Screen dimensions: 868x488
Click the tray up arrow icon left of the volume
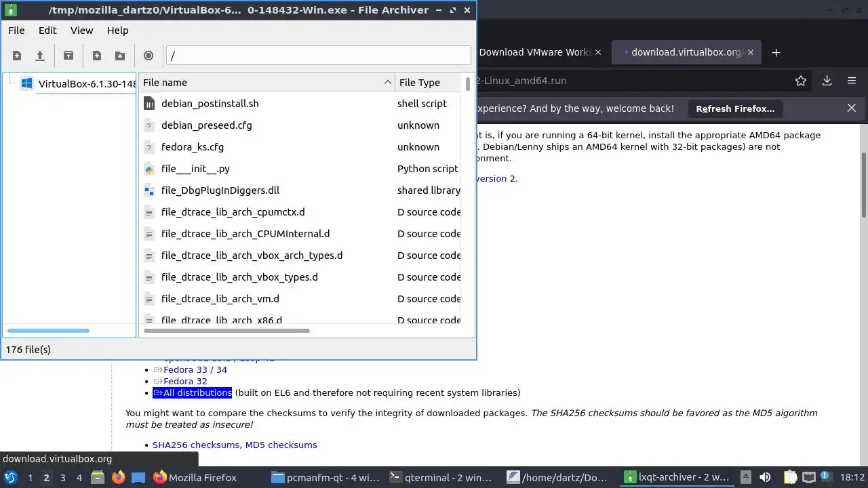745,477
